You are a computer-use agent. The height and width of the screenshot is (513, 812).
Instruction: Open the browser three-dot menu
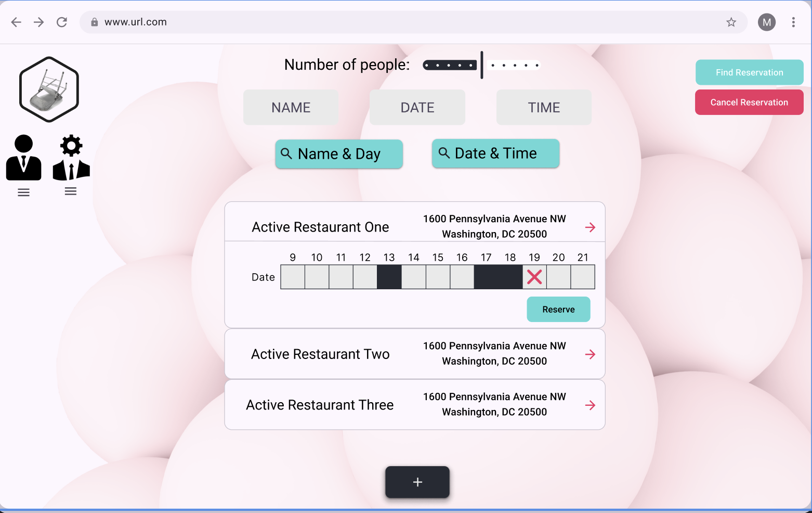pyautogui.click(x=793, y=22)
